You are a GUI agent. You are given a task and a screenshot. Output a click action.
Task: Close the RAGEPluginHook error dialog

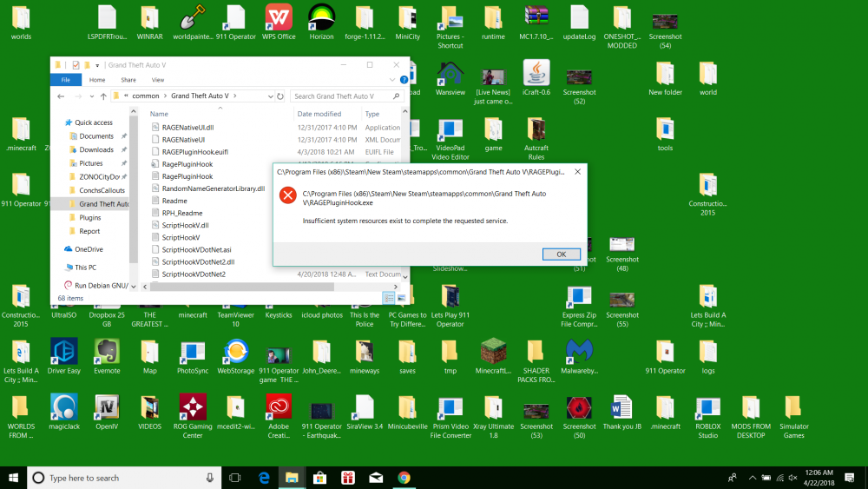577,172
